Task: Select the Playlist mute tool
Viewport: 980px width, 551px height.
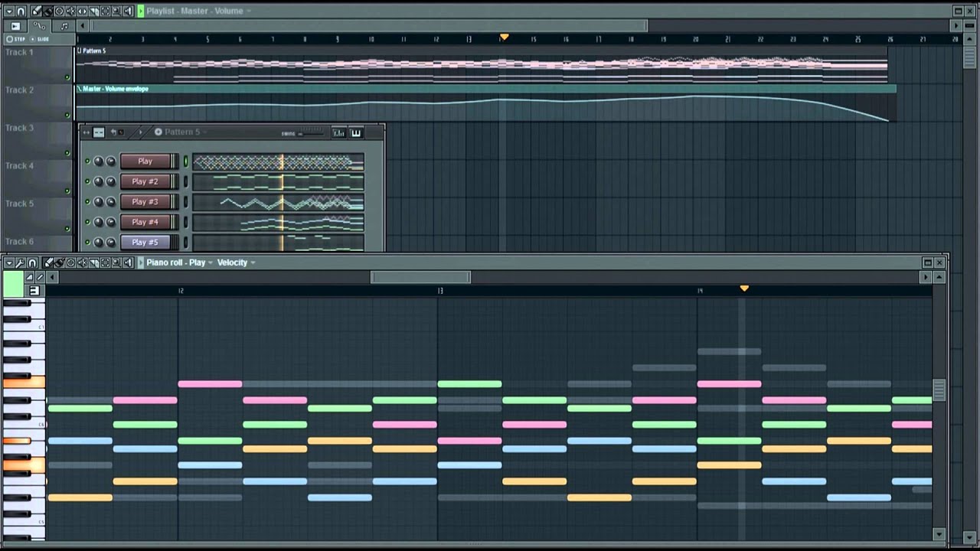Action: [x=70, y=11]
